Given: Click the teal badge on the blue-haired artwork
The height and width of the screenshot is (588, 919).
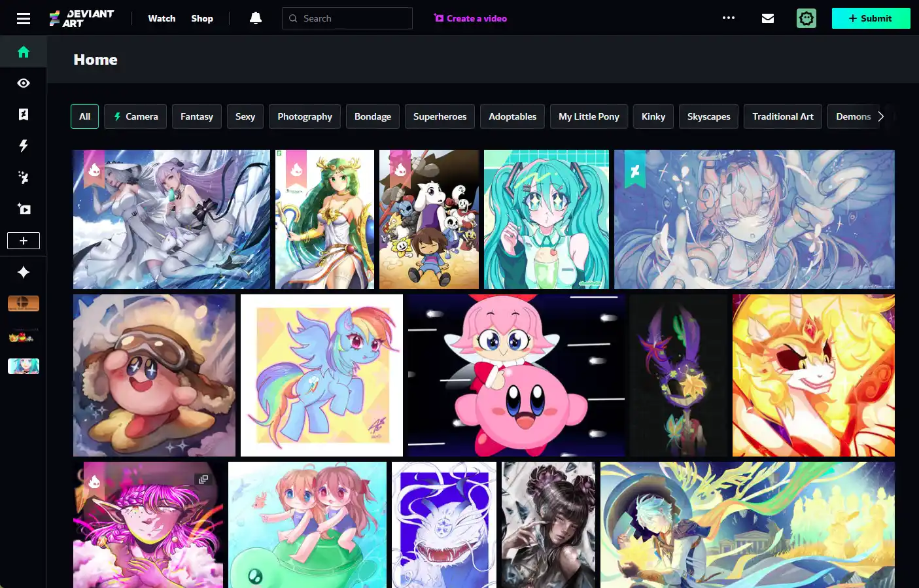Looking at the screenshot, I should [x=635, y=170].
